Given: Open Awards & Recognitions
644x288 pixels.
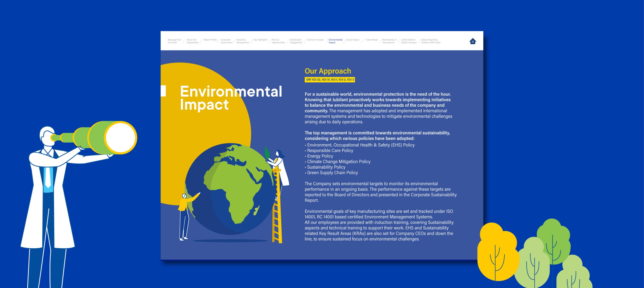Looking at the screenshot, I should 243,41.
